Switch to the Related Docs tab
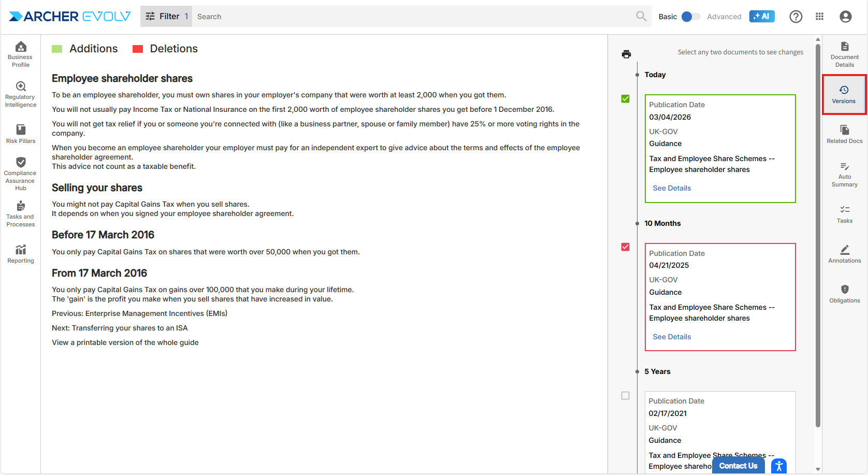Image resolution: width=868 pixels, height=475 pixels. point(844,134)
